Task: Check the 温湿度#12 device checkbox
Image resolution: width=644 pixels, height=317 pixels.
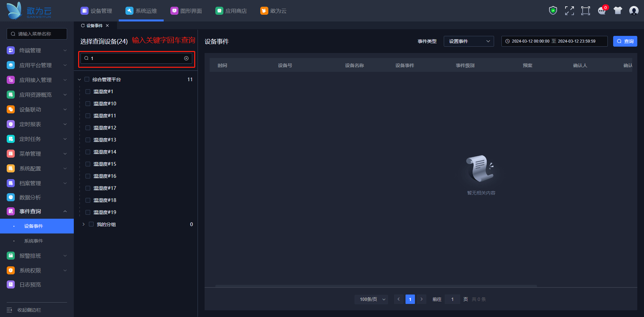Action: [x=88, y=128]
